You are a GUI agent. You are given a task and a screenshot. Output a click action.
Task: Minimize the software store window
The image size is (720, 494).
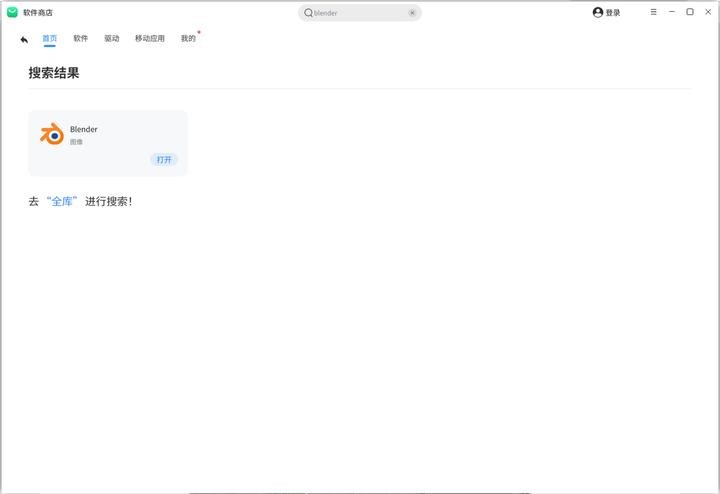pos(672,12)
